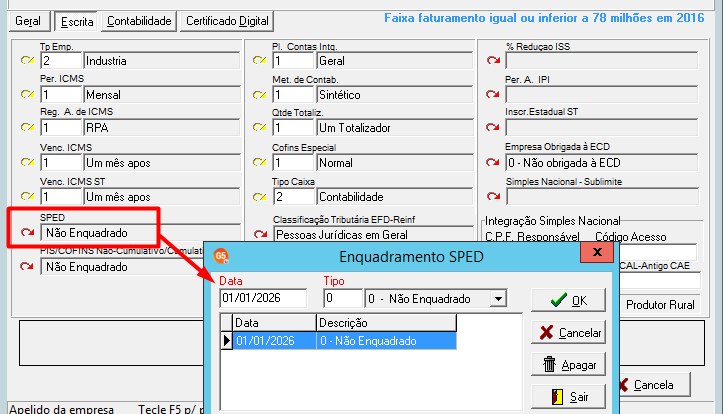
Task: Open the Contabilidade tab
Action: pyautogui.click(x=139, y=21)
